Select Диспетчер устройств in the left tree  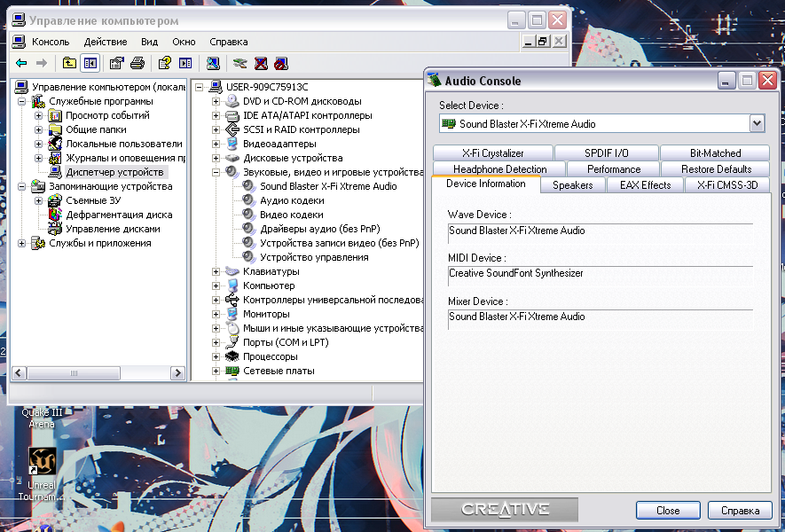pyautogui.click(x=114, y=172)
